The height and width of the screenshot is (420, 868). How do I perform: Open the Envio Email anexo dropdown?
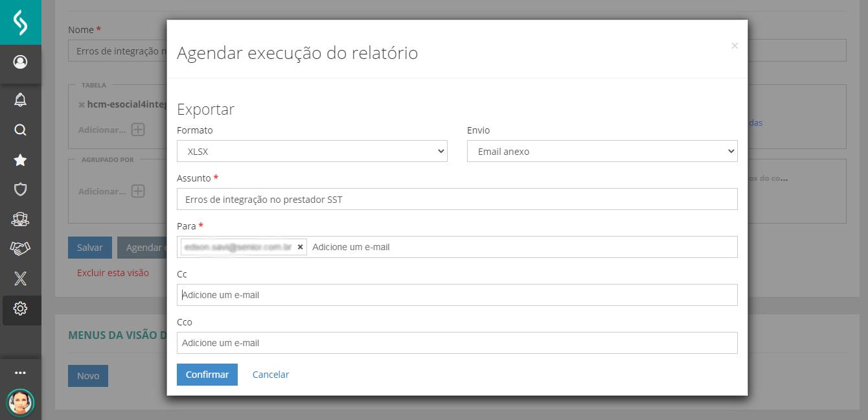pyautogui.click(x=602, y=151)
